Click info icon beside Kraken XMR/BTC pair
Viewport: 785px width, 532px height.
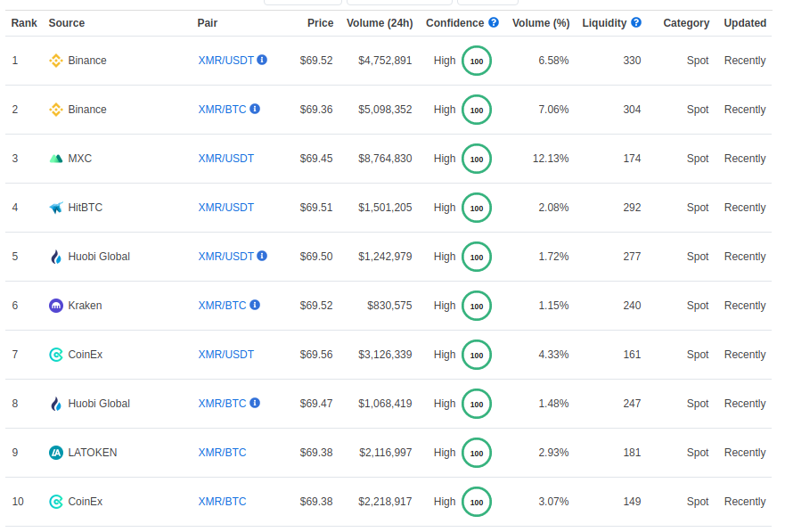[255, 306]
